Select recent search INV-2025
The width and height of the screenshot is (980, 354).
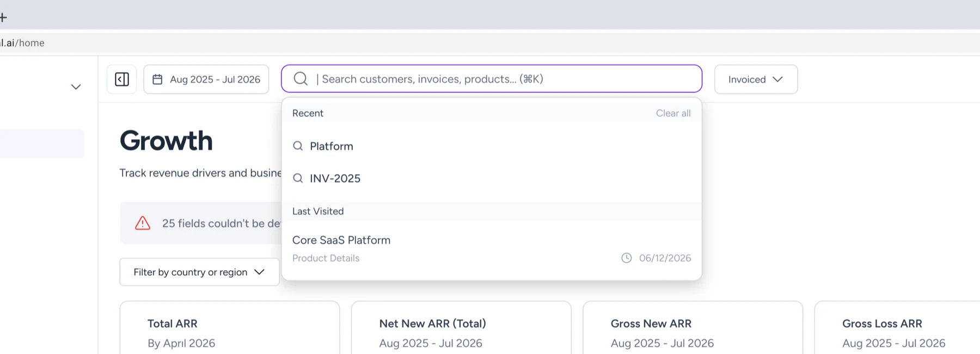(492, 178)
